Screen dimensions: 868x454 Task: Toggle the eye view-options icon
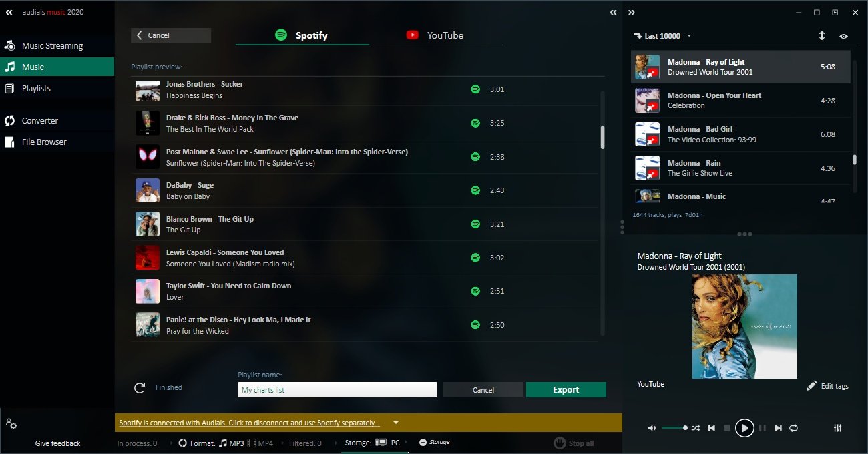[843, 36]
